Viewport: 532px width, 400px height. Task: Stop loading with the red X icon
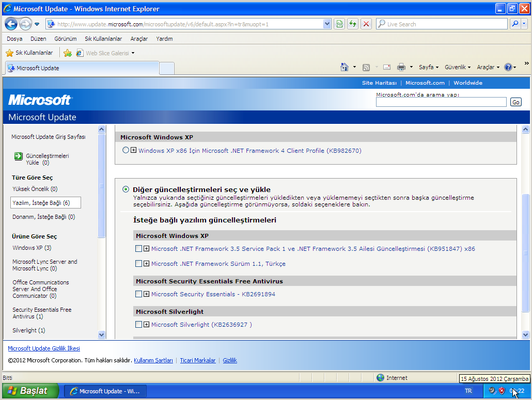(x=366, y=24)
